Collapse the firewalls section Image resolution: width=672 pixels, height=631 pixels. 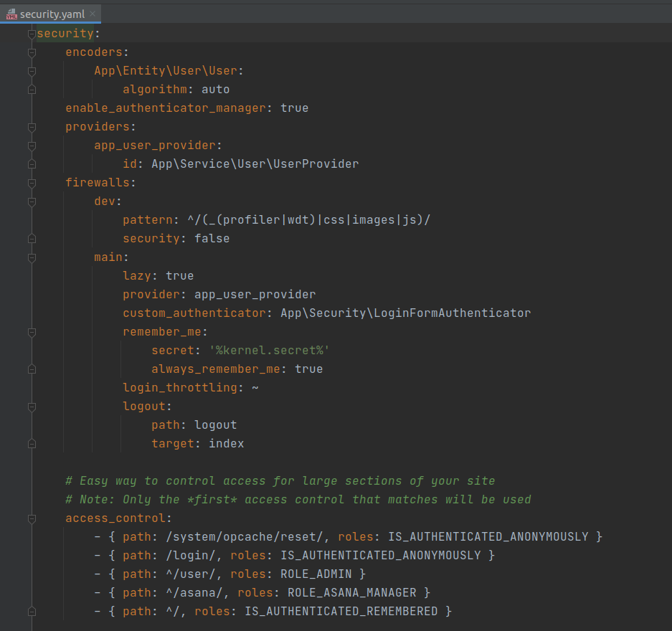(x=32, y=183)
